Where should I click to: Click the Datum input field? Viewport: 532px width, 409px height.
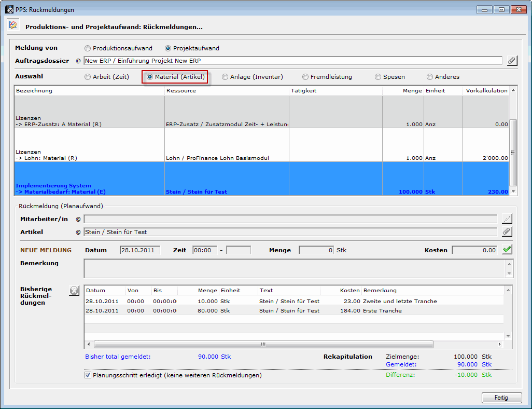[140, 250]
